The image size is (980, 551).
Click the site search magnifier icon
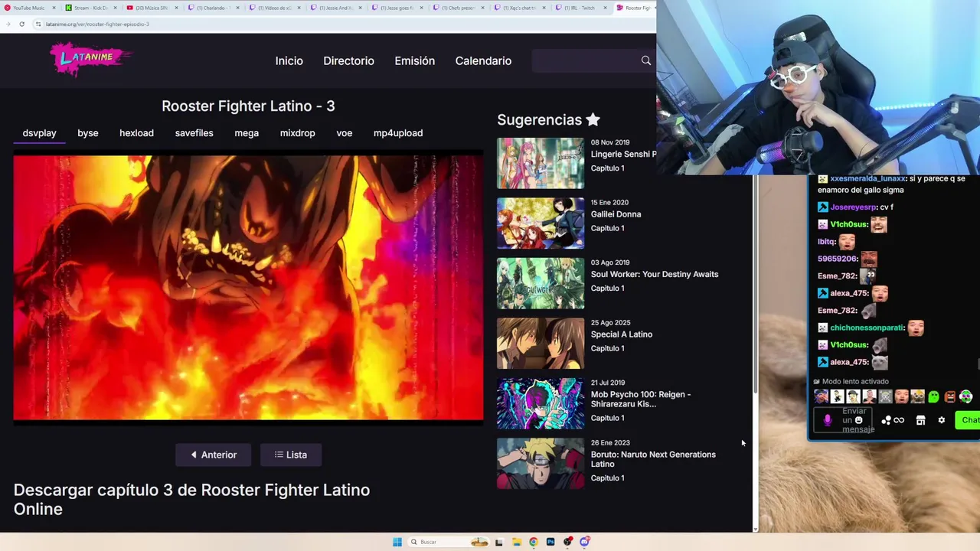[x=646, y=60]
